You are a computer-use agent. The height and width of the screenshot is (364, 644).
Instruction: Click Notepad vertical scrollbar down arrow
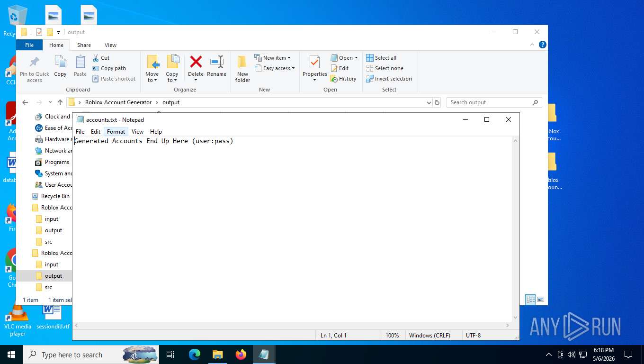pyautogui.click(x=516, y=318)
